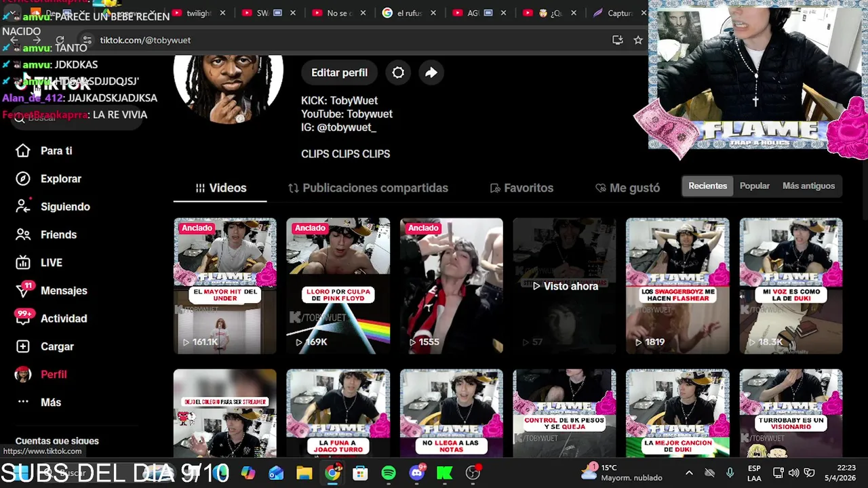The height and width of the screenshot is (488, 868).
Task: Click the share profile arrow button
Action: (x=431, y=73)
